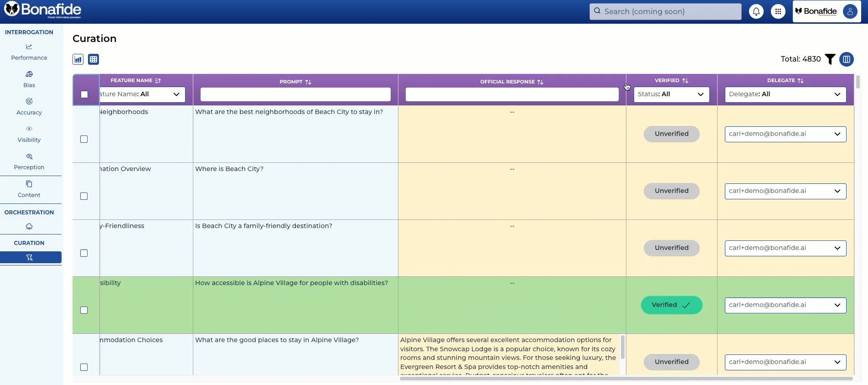Viewport: 868px width, 385px height.
Task: Open the apps grid menu
Action: 778,12
